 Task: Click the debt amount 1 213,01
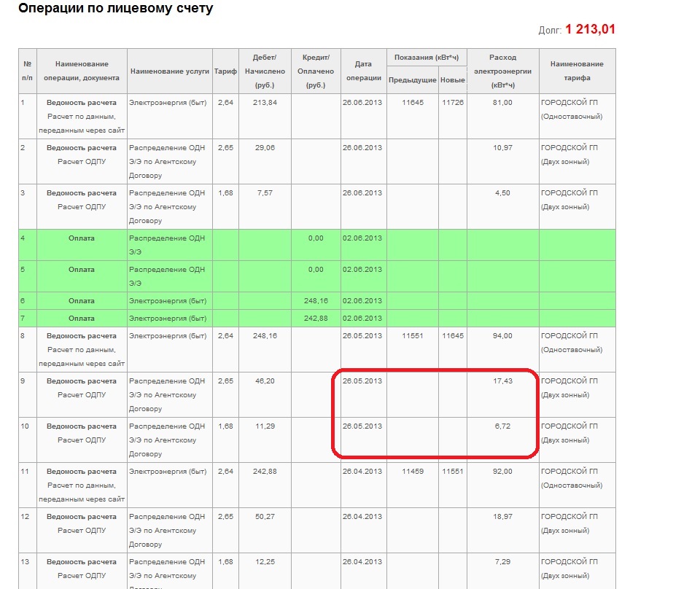[x=590, y=30]
